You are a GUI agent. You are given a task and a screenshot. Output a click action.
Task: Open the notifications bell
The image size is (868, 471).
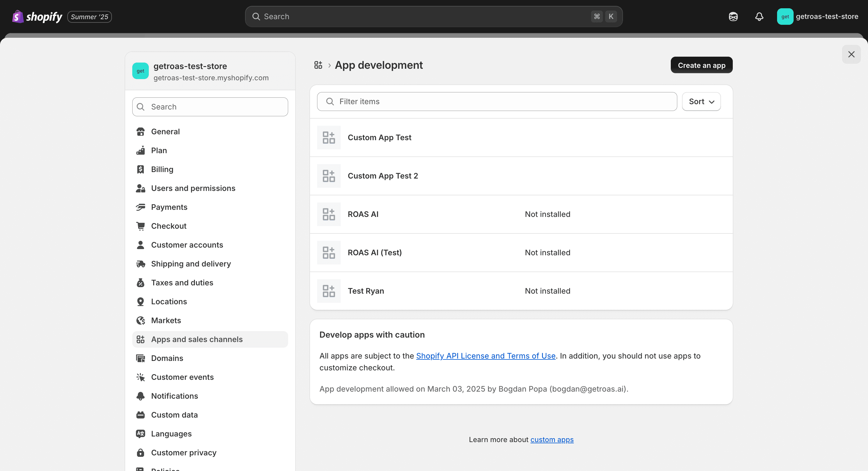click(x=759, y=17)
